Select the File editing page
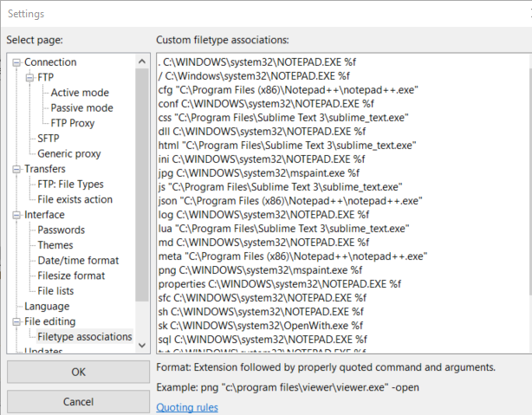 50,321
